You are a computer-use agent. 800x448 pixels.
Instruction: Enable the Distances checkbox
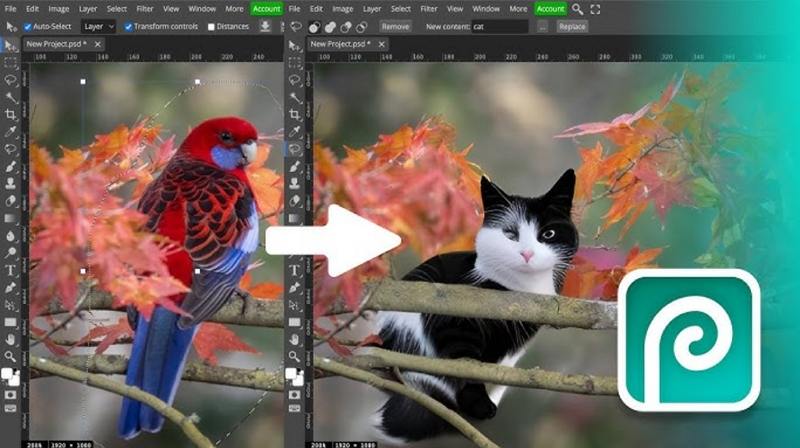pyautogui.click(x=211, y=27)
